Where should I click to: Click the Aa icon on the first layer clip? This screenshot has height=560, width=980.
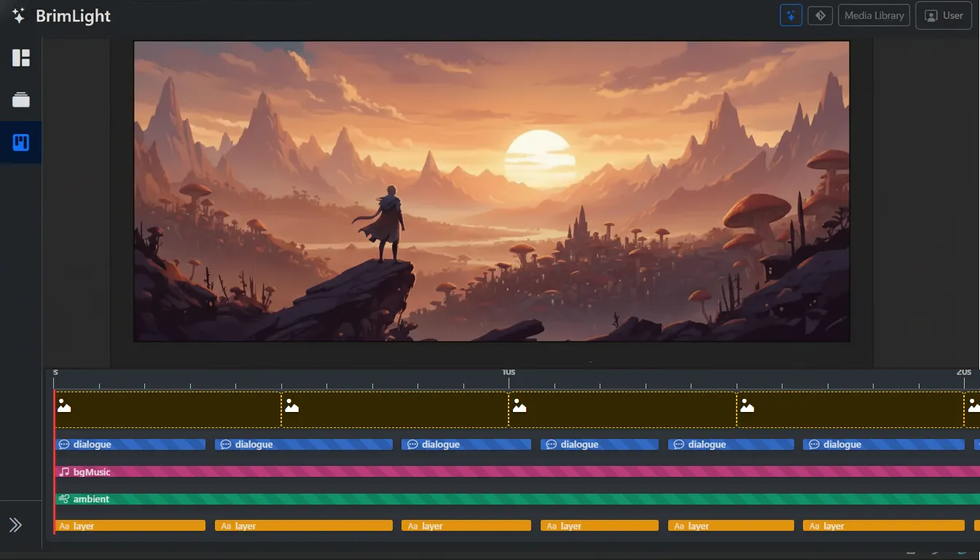pyautogui.click(x=64, y=525)
